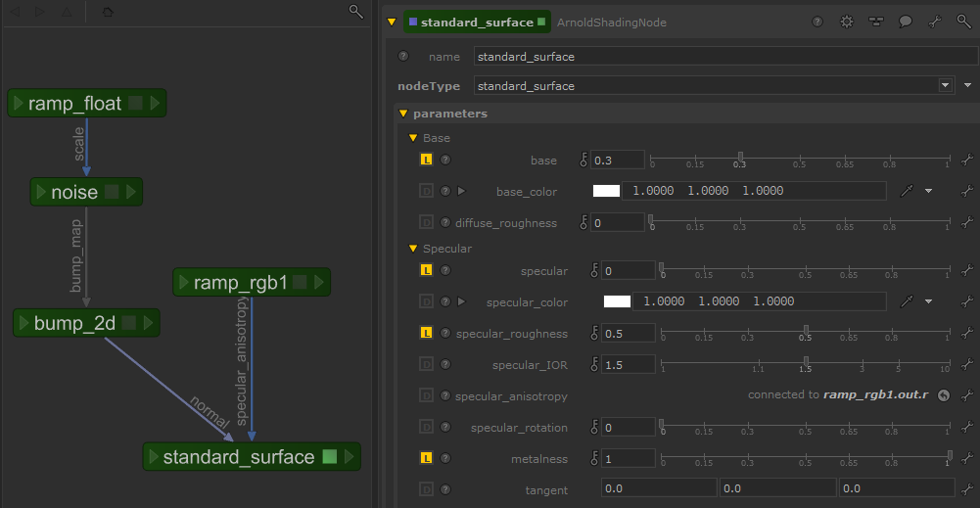Toggle the D default state on base_color

pyautogui.click(x=426, y=191)
